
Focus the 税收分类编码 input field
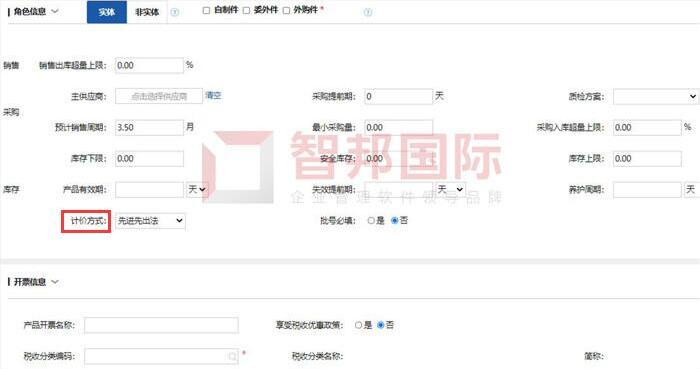pos(161,356)
